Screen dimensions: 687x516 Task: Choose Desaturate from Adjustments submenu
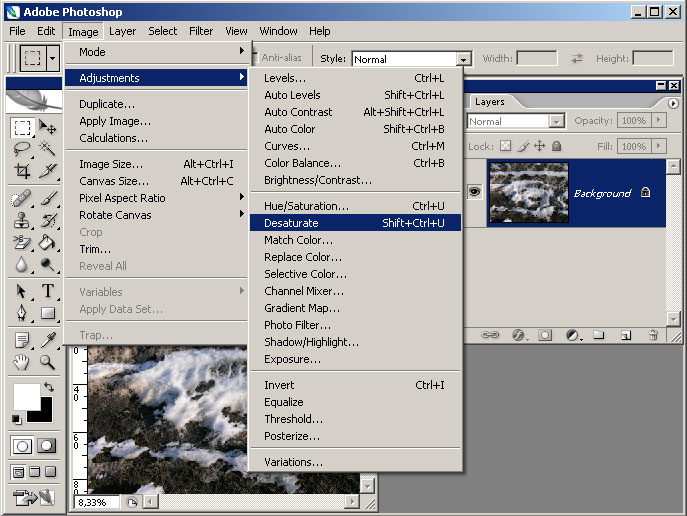point(355,223)
